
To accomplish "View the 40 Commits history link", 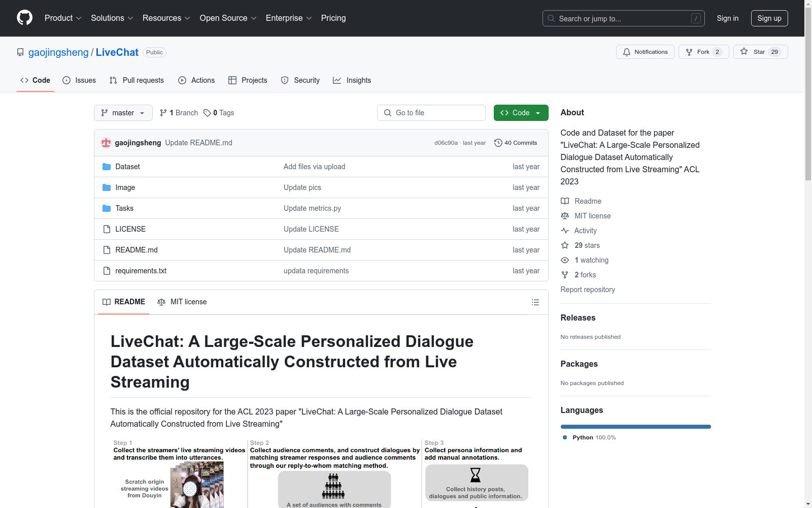I will pos(516,143).
